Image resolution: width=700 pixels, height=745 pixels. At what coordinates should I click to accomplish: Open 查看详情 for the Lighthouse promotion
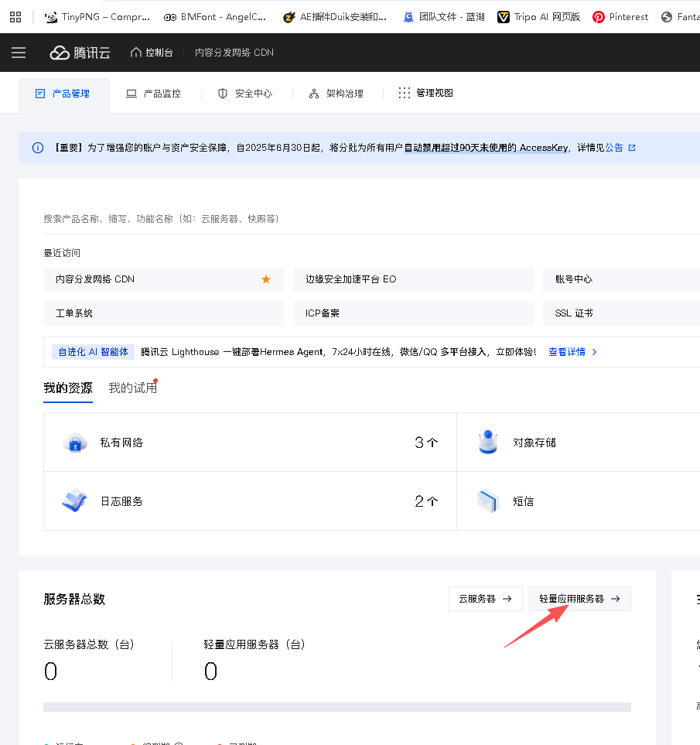(x=566, y=352)
